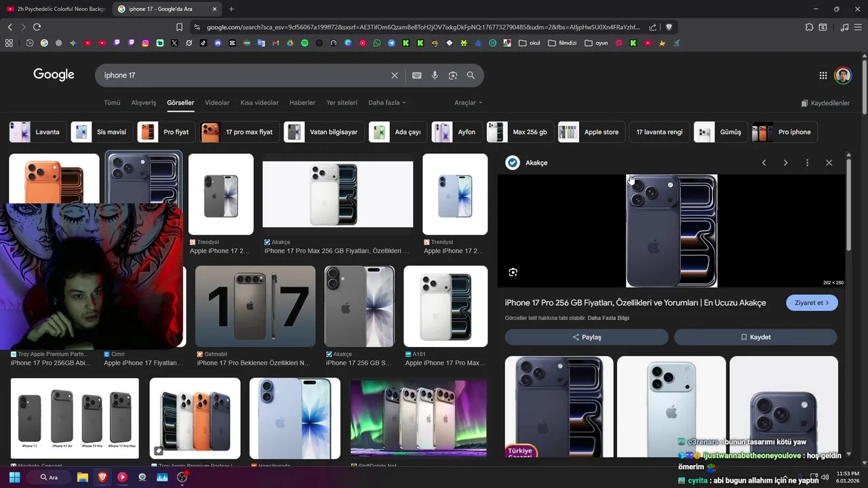The height and width of the screenshot is (488, 868).
Task: Open the Discord bookmark icon
Action: (218, 43)
